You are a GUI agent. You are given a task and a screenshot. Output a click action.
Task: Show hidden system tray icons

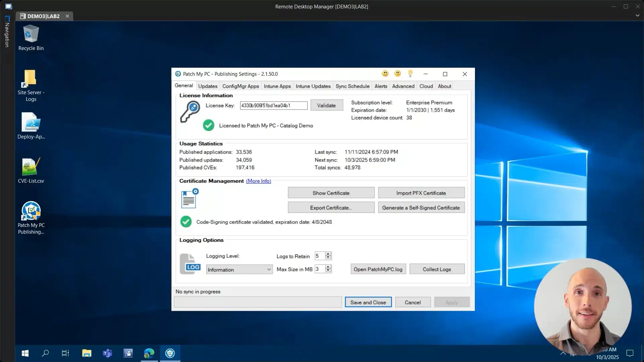click(x=563, y=353)
